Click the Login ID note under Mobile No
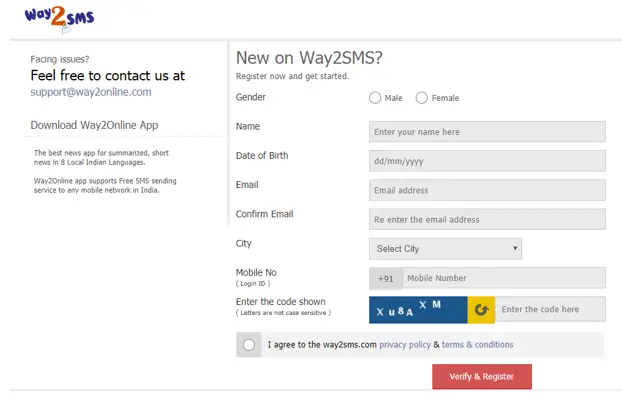Viewport: 622px width, 396px height. click(253, 284)
